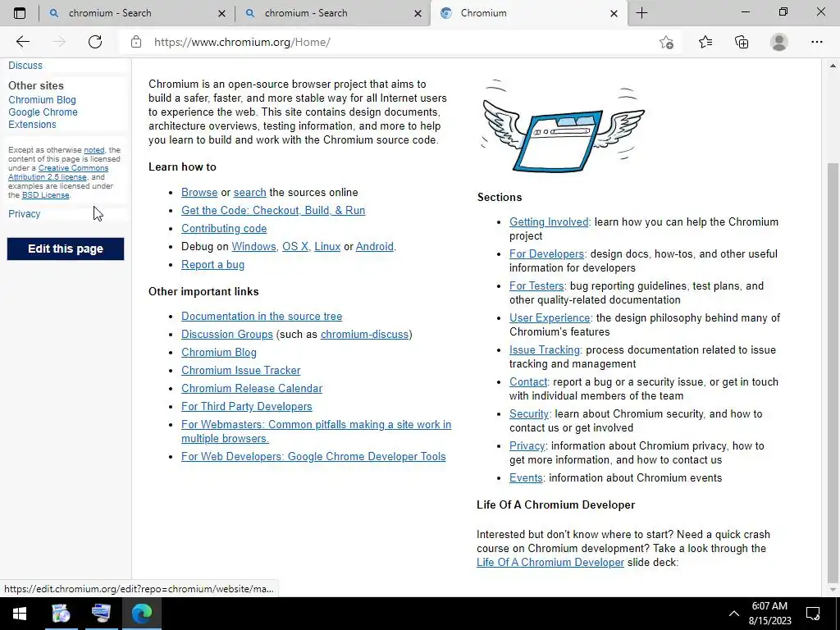Open the User Experience section link
Viewport: 840px width, 630px height.
550,317
